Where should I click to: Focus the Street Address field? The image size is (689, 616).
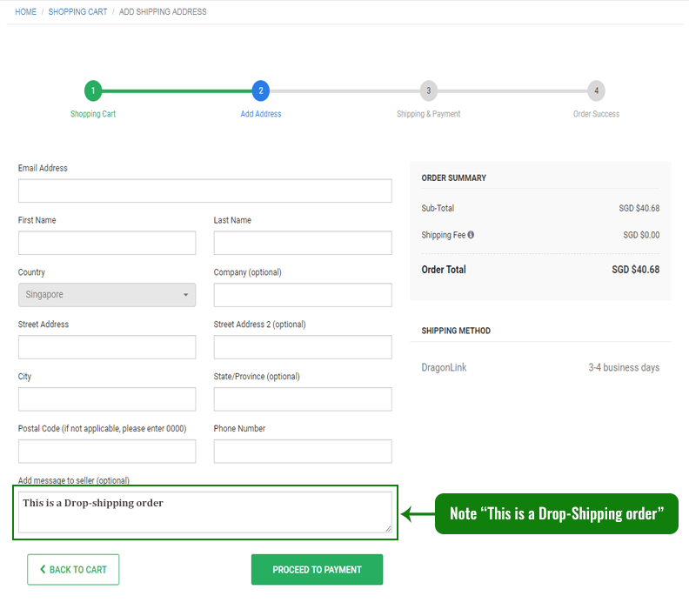click(x=107, y=347)
